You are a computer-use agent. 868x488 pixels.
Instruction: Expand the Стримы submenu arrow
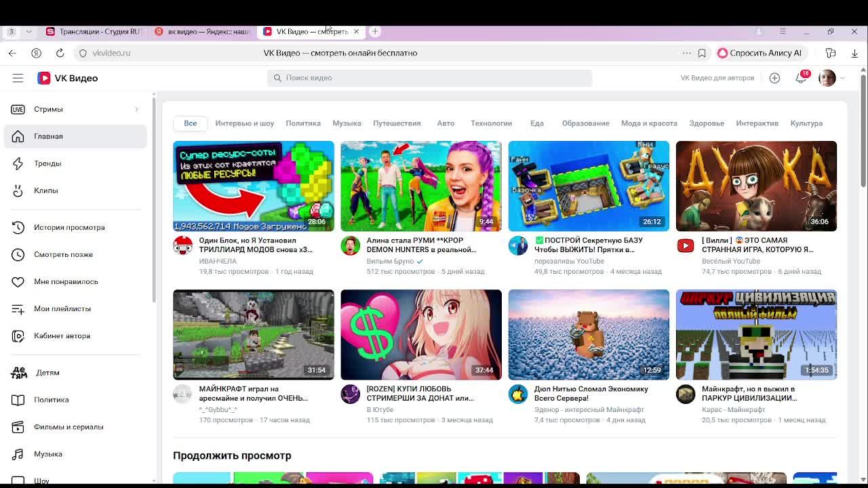pos(136,109)
